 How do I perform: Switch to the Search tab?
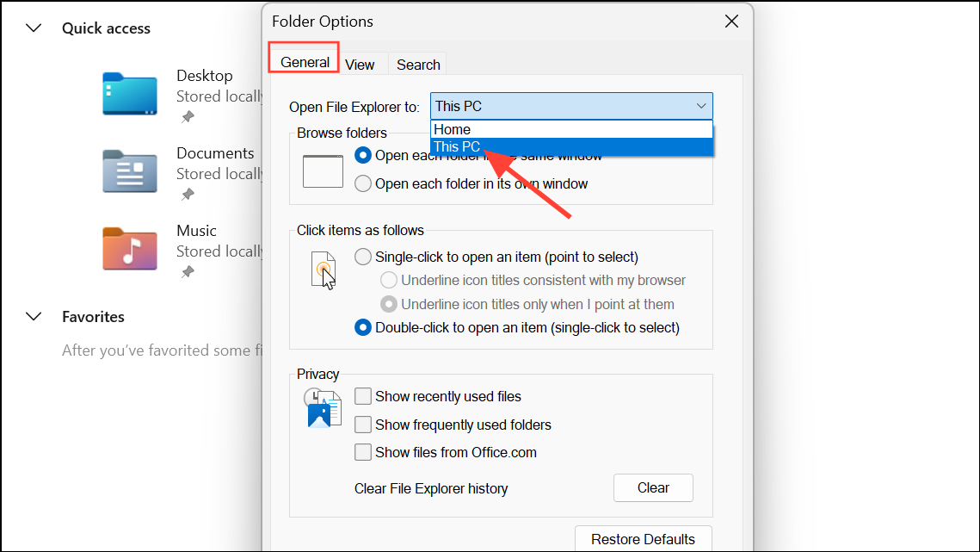coord(417,64)
